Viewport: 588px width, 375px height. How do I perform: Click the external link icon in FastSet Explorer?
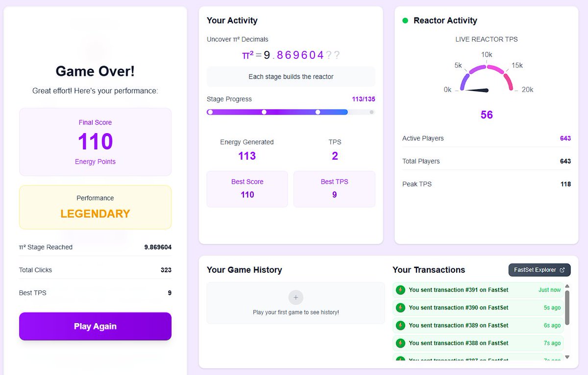(562, 270)
